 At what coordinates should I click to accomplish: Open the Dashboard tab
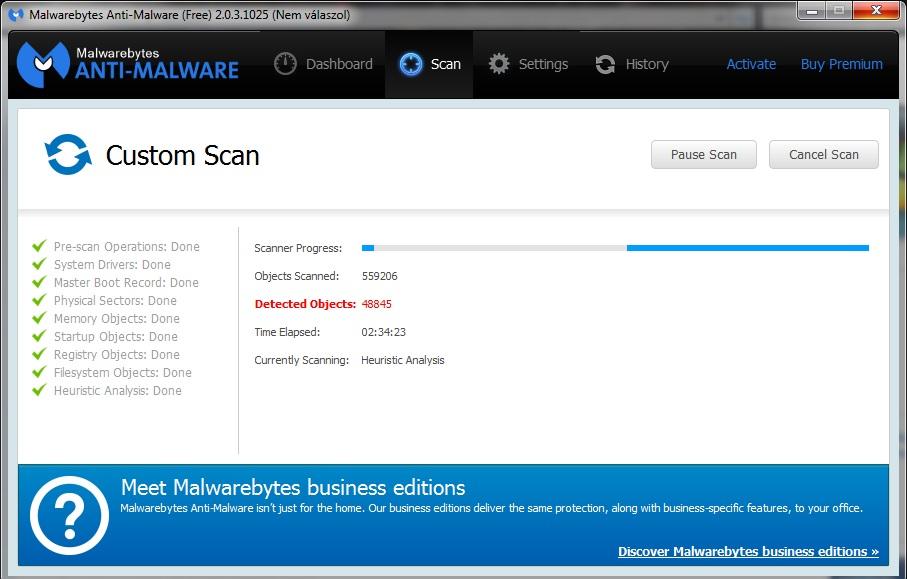pos(323,64)
